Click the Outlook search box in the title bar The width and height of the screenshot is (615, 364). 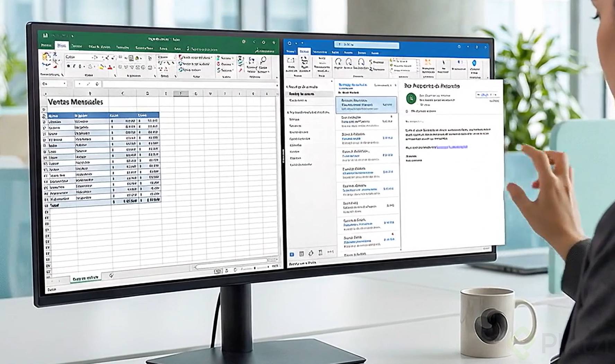click(367, 45)
